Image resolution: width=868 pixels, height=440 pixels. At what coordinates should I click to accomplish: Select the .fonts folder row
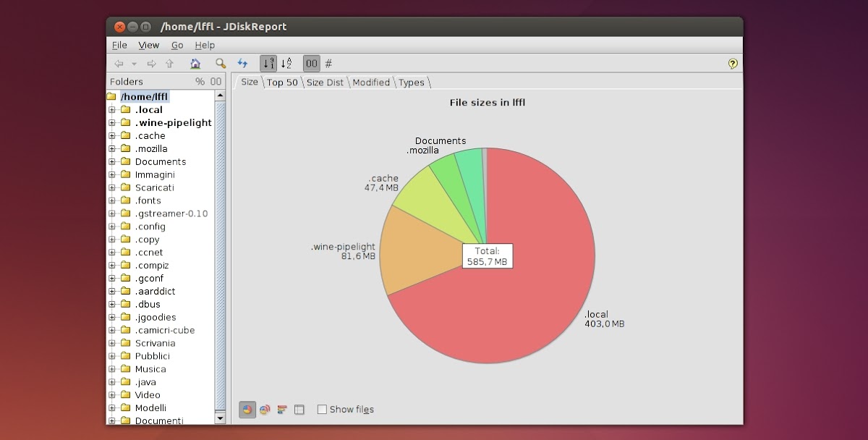click(148, 200)
